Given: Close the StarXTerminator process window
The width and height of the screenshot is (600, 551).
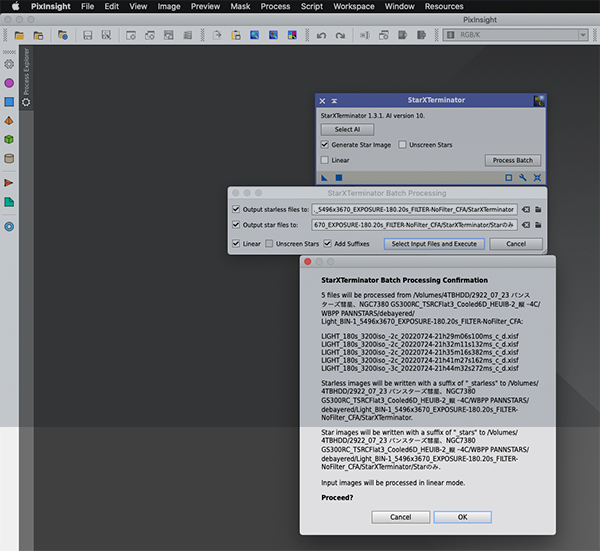Looking at the screenshot, I should (x=322, y=101).
